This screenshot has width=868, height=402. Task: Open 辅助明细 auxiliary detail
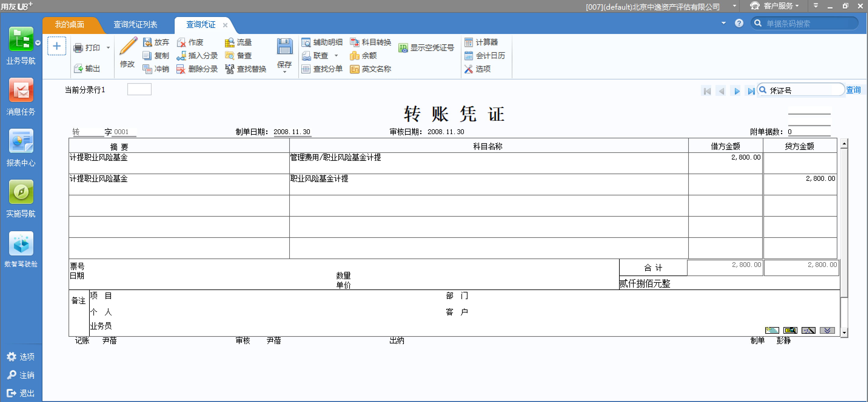(x=322, y=42)
